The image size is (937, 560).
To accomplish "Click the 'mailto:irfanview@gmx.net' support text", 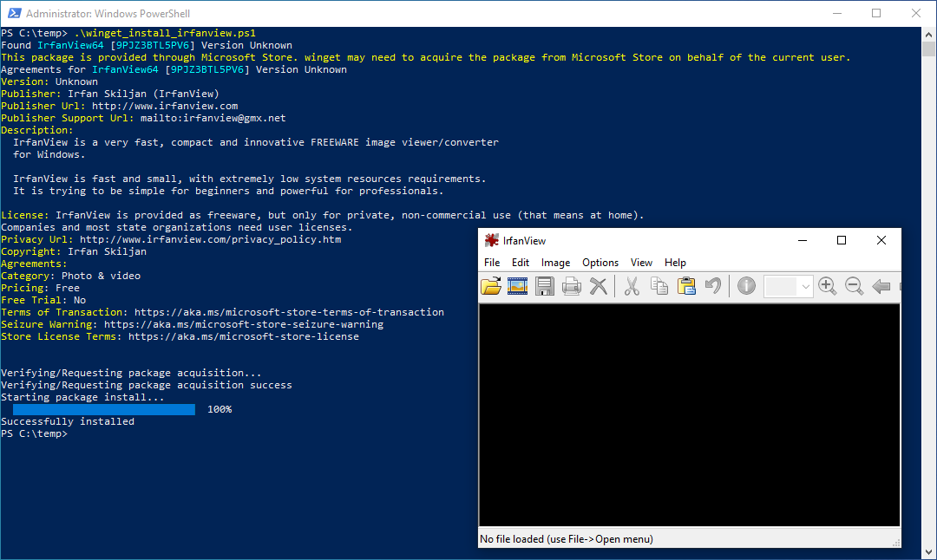I will click(x=213, y=118).
